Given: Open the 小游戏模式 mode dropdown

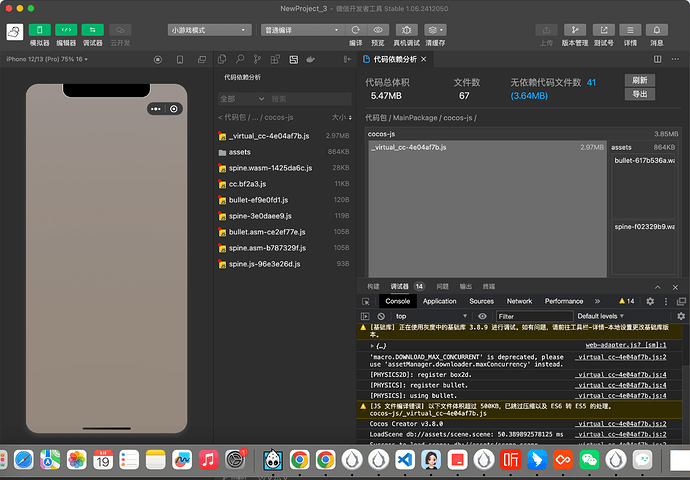Looking at the screenshot, I should click(x=209, y=30).
